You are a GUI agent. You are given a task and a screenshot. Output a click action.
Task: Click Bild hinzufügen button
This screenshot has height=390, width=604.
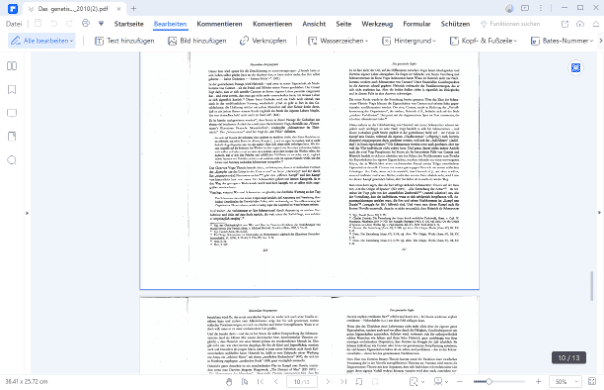click(197, 40)
